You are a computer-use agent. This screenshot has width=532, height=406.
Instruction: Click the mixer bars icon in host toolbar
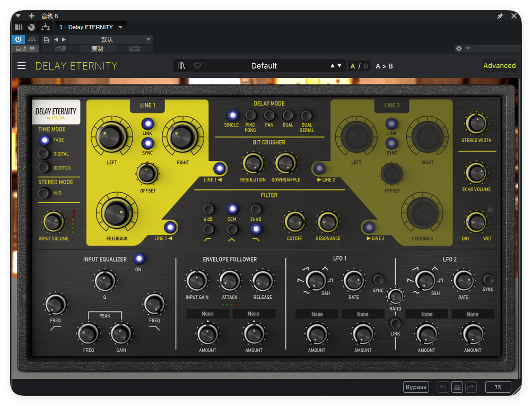19,27
